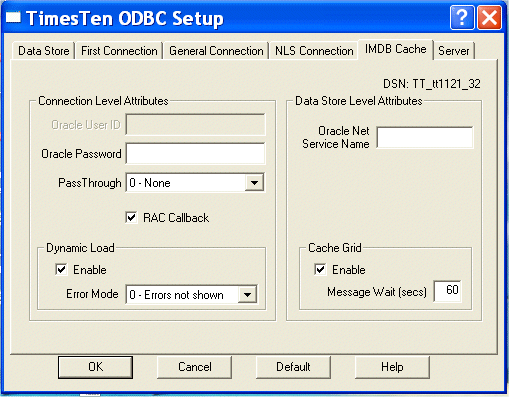Open the First Connection tab

(119, 51)
